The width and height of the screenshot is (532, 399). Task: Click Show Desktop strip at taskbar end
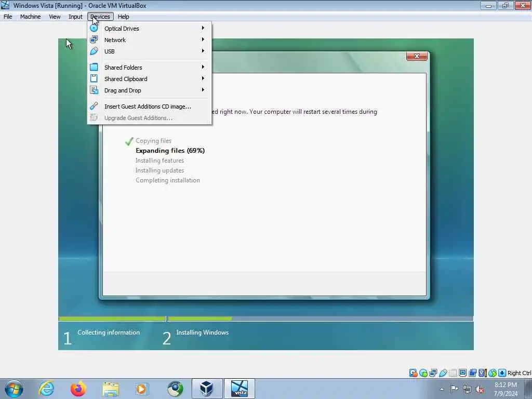(x=528, y=389)
